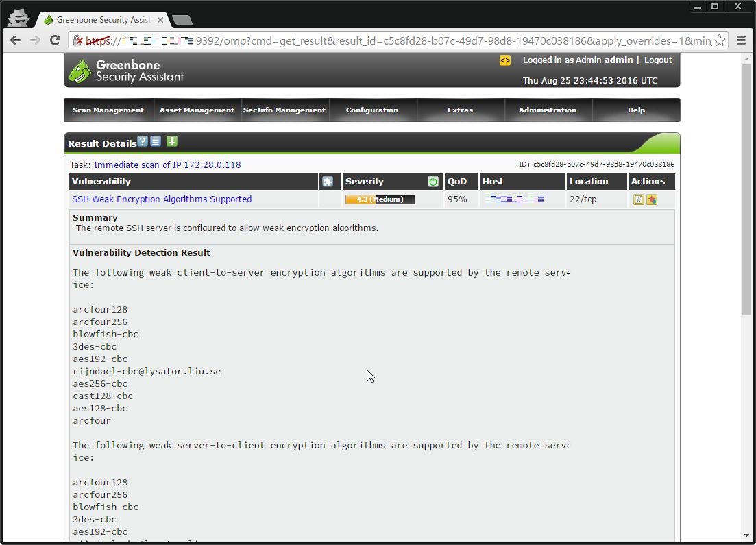Open the Help menu
This screenshot has width=756, height=545.
click(x=637, y=110)
